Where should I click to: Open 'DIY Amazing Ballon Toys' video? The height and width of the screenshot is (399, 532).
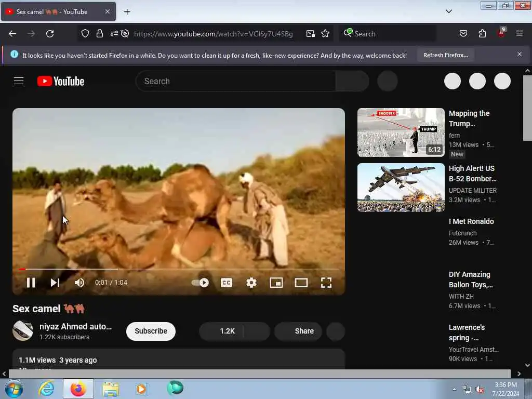coord(471,280)
